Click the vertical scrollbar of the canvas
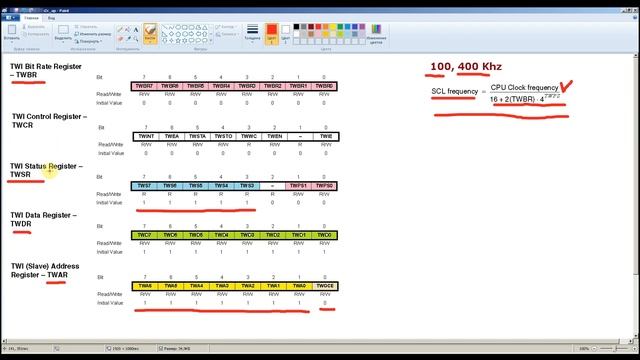Viewport: 640px width, 360px height. [636, 196]
